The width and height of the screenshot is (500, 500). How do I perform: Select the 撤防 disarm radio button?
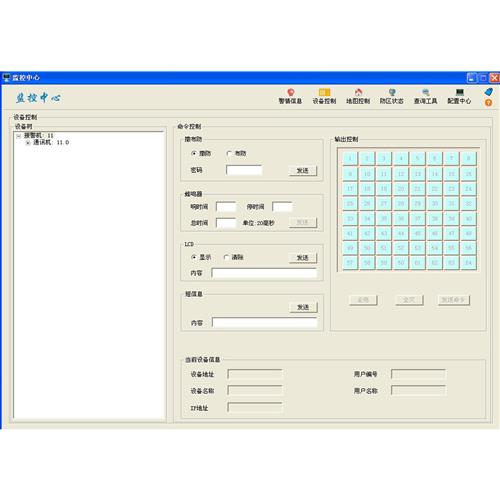pyautogui.click(x=194, y=153)
